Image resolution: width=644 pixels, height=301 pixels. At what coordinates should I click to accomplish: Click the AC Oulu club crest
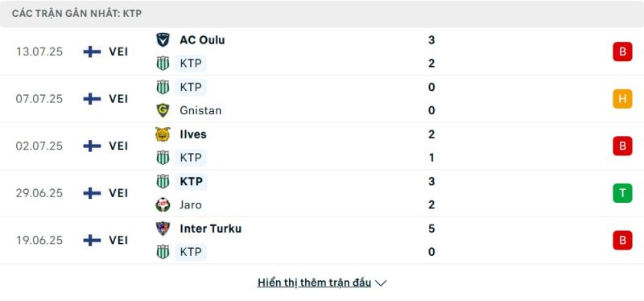[163, 39]
